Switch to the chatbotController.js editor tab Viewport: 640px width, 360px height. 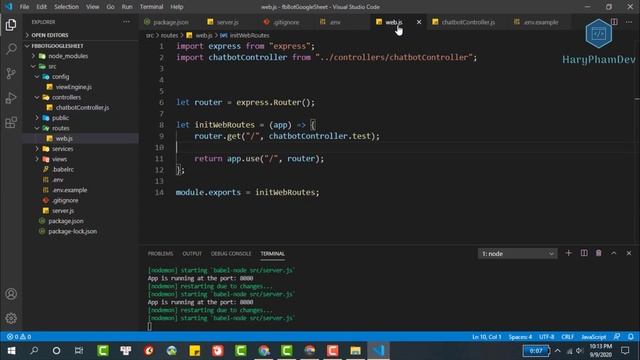(468, 22)
